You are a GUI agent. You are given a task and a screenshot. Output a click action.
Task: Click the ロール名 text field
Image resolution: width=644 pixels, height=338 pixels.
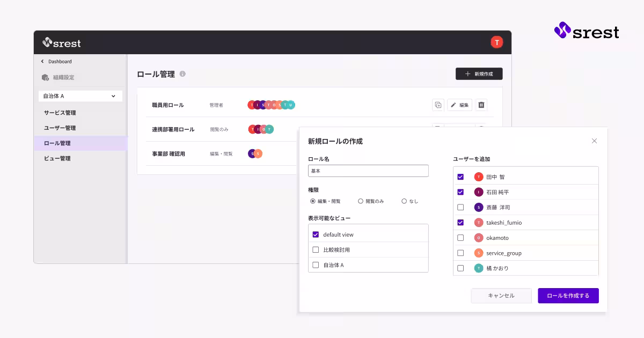(368, 170)
